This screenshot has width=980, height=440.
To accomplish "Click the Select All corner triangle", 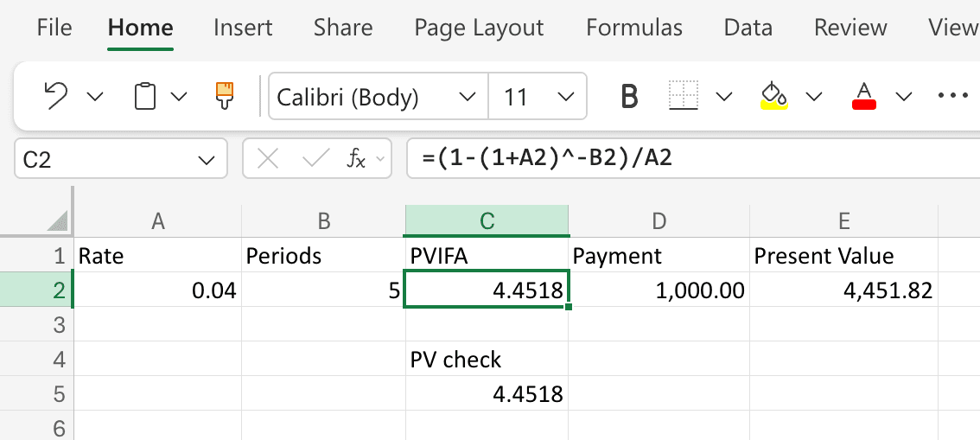I will coord(57,220).
